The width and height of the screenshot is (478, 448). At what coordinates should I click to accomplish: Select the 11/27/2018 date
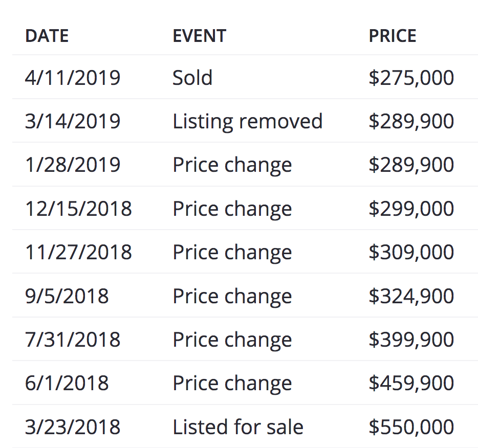click(x=78, y=252)
